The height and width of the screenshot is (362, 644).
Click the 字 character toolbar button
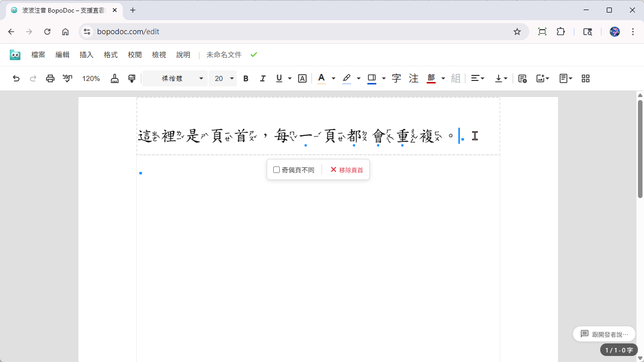(396, 78)
